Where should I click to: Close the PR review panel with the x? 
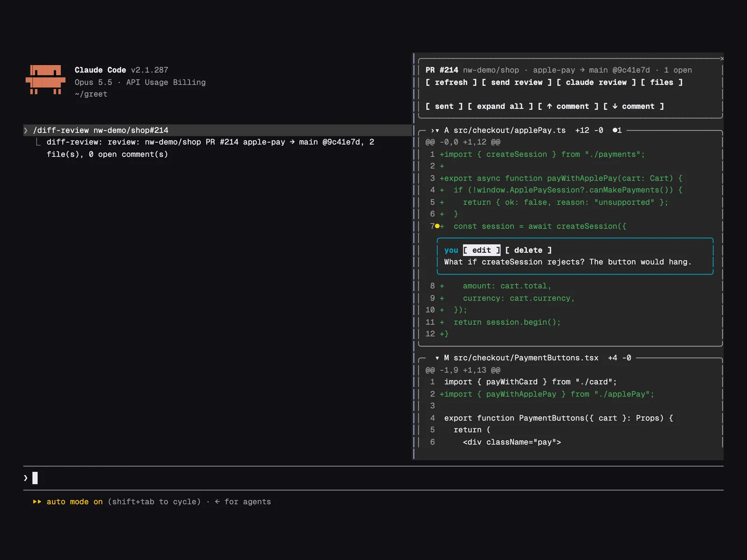click(722, 58)
